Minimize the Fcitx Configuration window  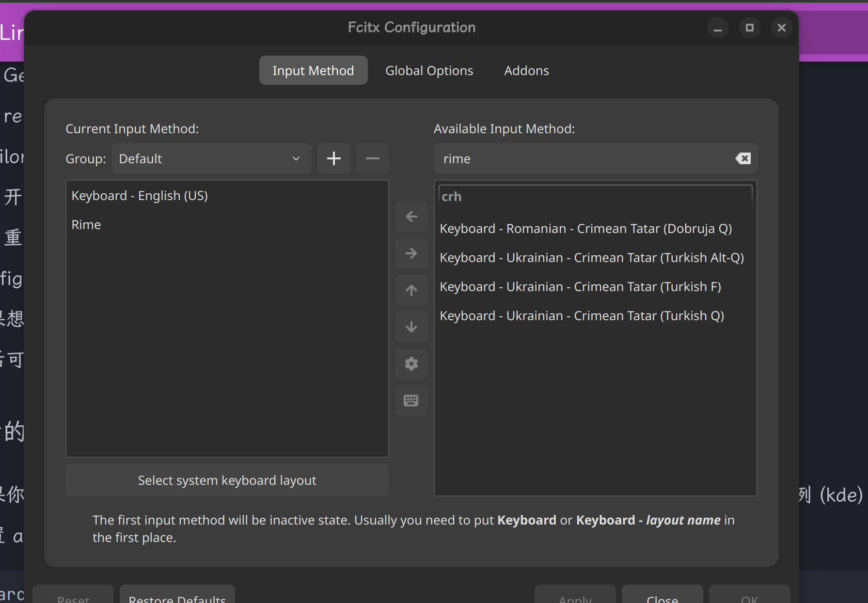point(718,28)
